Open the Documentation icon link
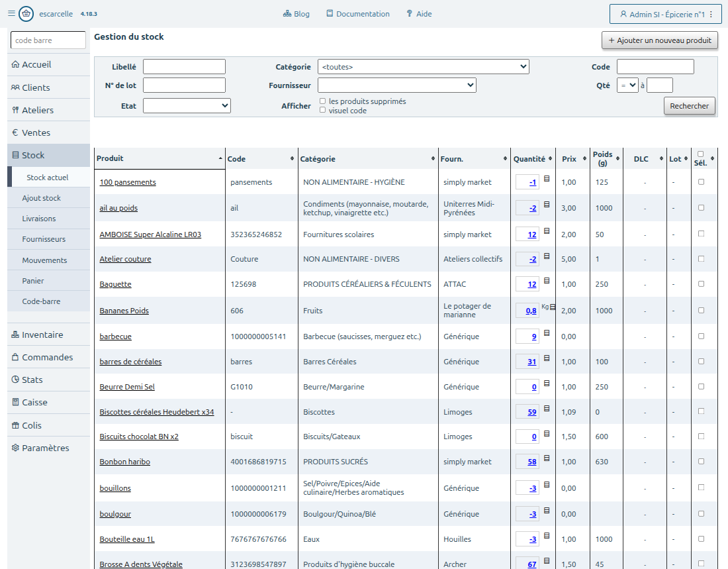 click(x=358, y=14)
